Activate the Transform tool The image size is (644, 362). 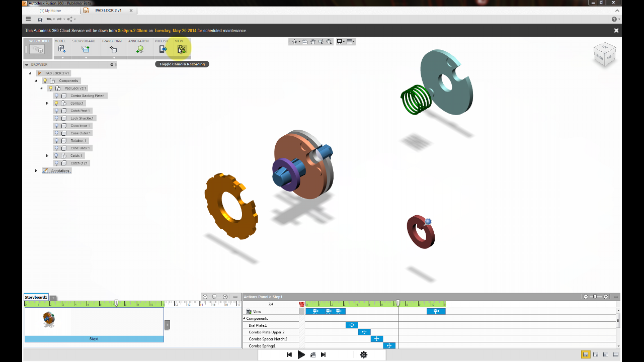pyautogui.click(x=113, y=49)
